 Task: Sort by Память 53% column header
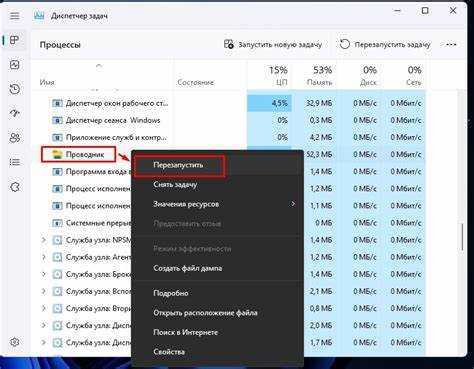[314, 75]
